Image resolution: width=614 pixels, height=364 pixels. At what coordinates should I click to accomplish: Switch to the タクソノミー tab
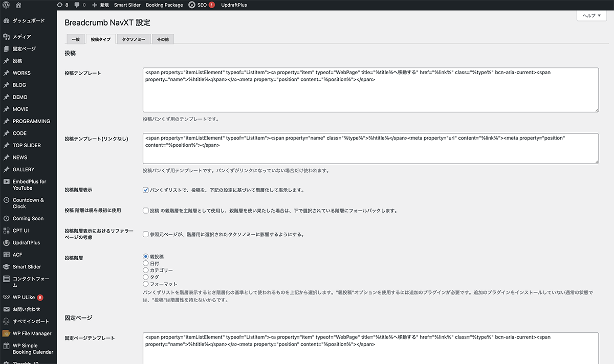[x=134, y=39]
